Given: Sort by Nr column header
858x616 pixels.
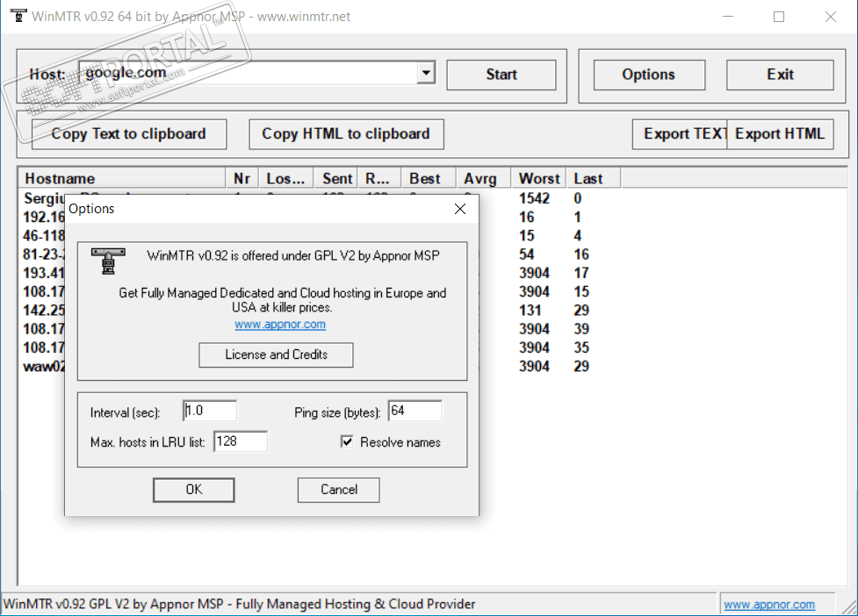Looking at the screenshot, I should pos(242,179).
